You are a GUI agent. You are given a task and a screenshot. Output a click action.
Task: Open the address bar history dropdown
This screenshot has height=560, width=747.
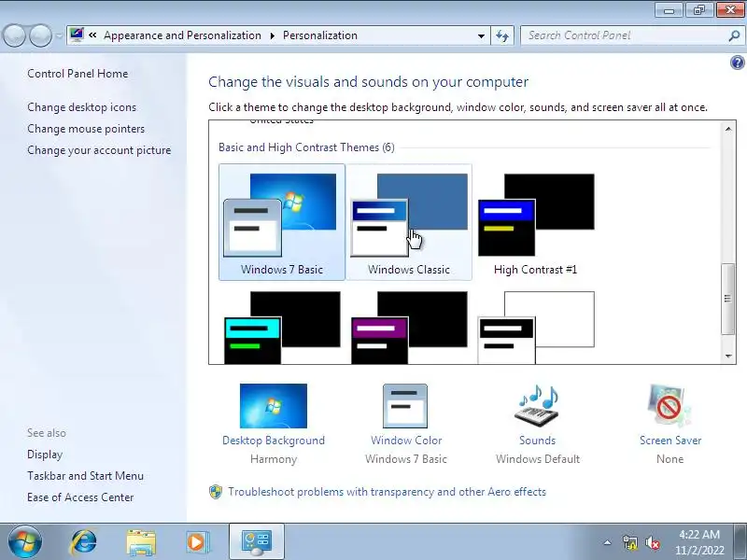coord(481,35)
